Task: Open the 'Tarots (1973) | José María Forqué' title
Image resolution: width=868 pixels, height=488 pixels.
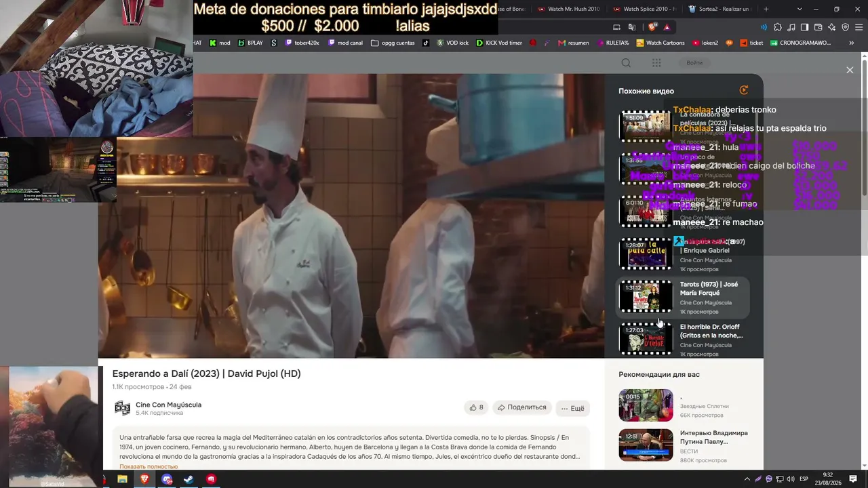Action: click(709, 289)
